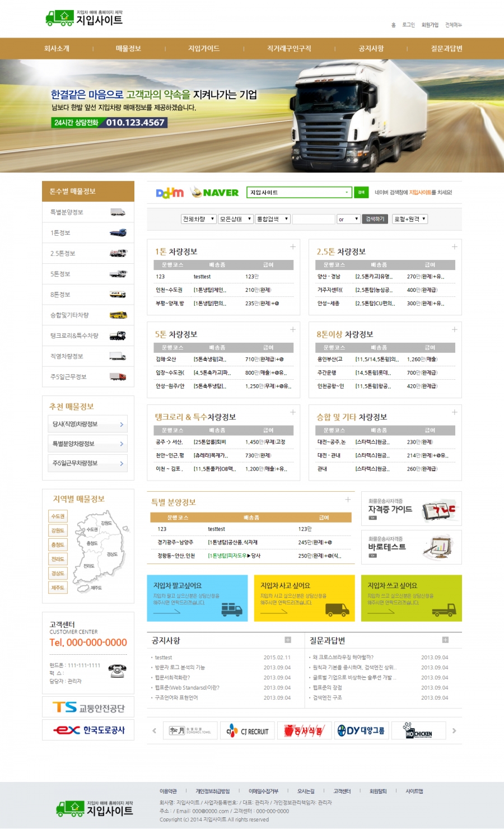Click the plus icon beside 질문과답변
The image size is (504, 829).
(x=445, y=640)
